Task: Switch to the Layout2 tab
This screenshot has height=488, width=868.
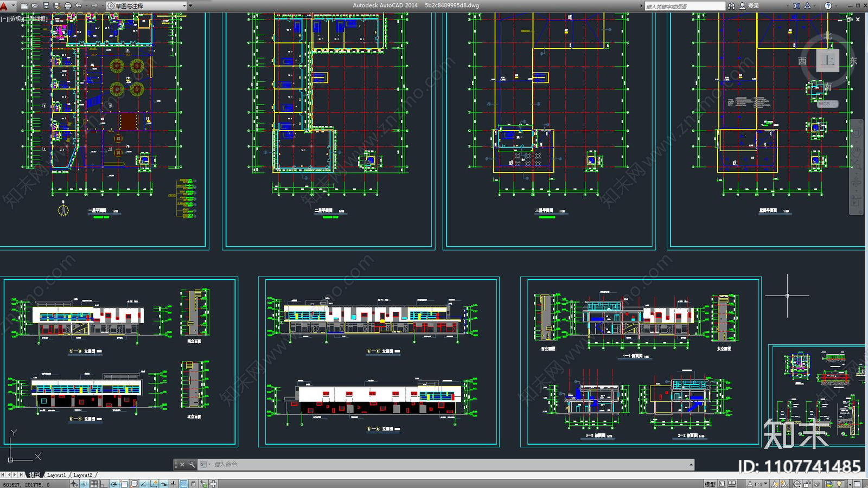Action: (82, 474)
